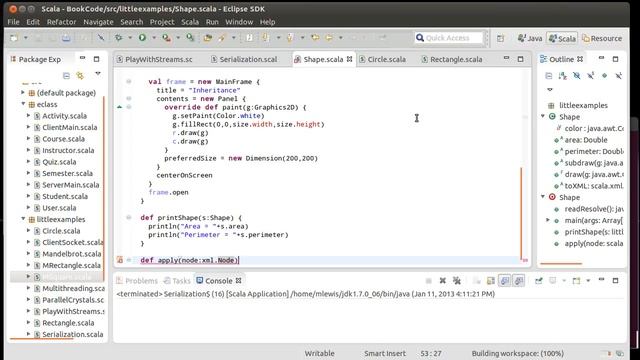Click the Open Type folder toolbar icon
640x360 pixels.
(208, 38)
